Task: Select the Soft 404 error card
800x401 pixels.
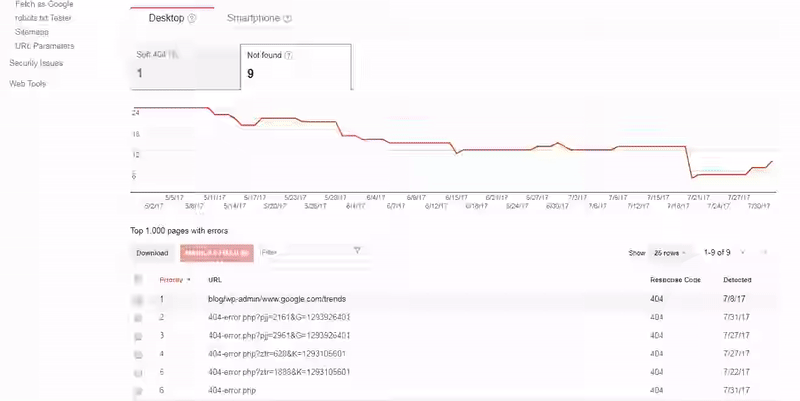Action: click(x=183, y=66)
